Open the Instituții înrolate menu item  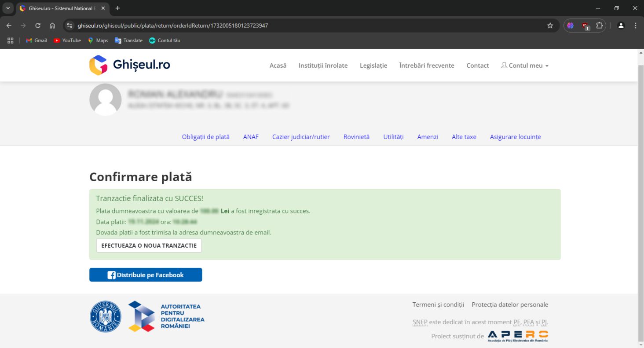pos(323,66)
